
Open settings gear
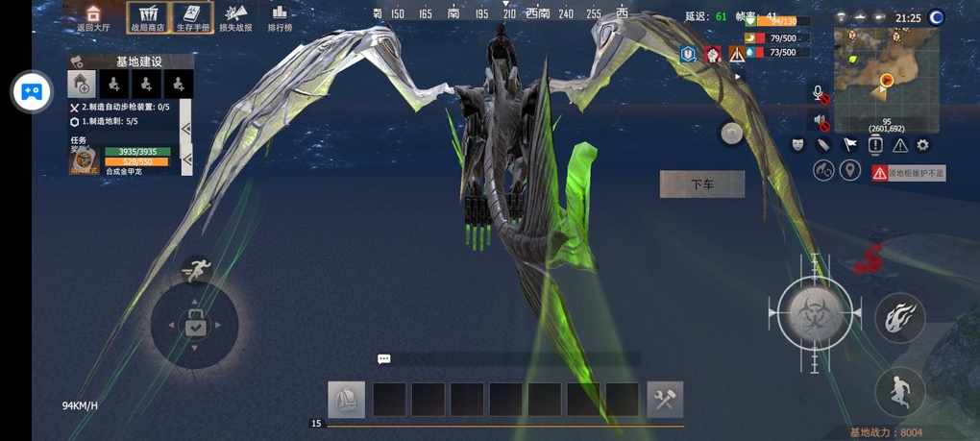tap(923, 145)
